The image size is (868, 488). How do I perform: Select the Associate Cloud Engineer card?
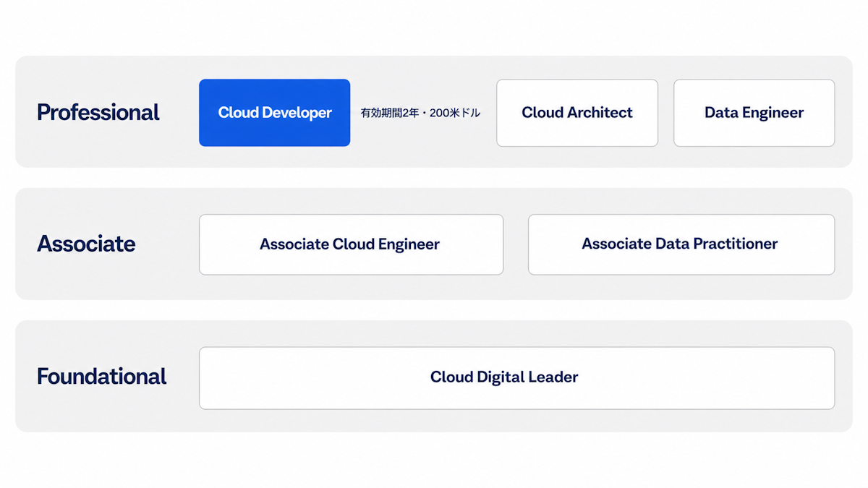351,244
